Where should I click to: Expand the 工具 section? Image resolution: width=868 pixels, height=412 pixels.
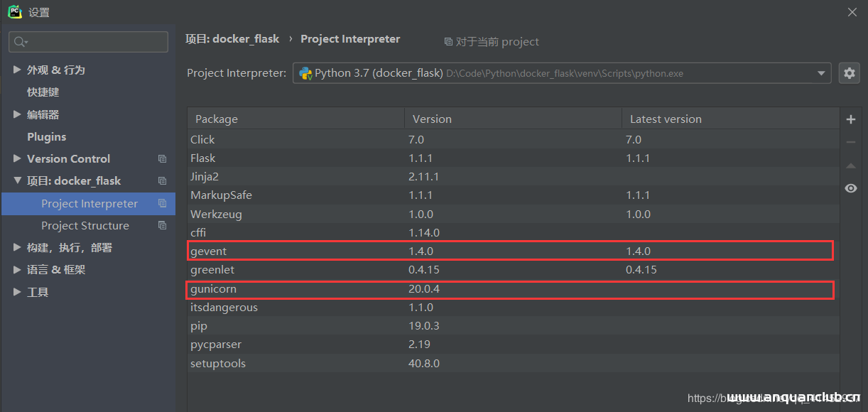tap(17, 291)
